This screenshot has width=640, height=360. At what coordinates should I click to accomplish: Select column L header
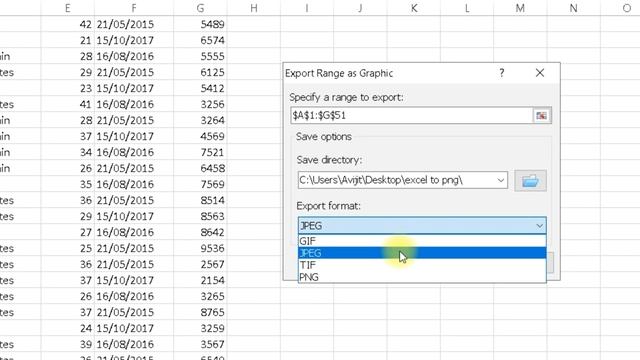pos(467,8)
